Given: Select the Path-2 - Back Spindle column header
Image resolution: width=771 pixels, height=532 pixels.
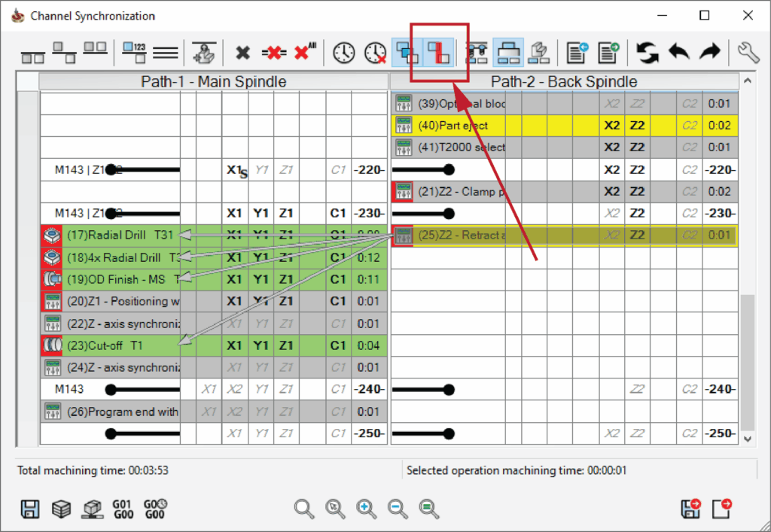Looking at the screenshot, I should [x=563, y=81].
